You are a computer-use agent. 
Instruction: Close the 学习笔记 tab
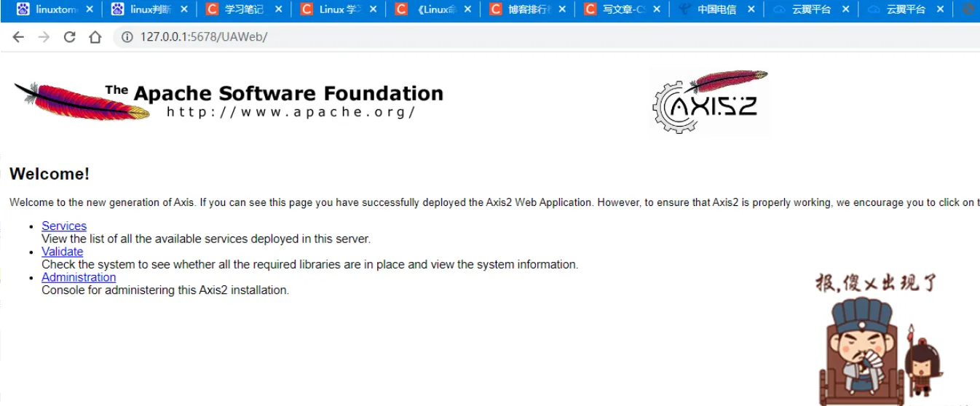click(x=278, y=9)
